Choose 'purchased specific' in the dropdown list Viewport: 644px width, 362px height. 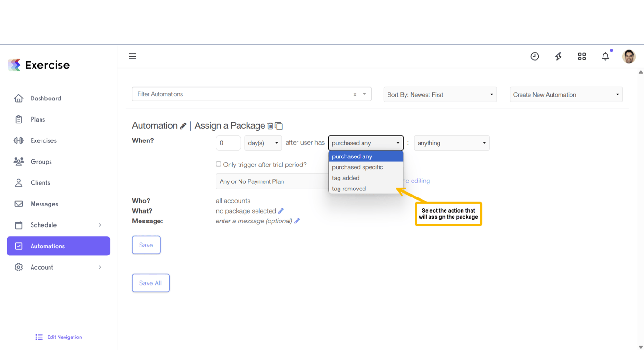(x=357, y=167)
